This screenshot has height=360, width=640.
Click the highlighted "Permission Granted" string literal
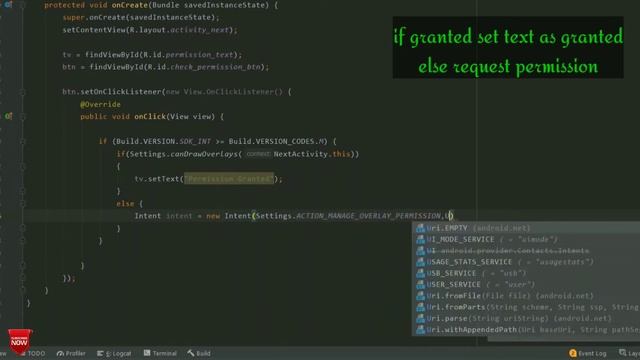229,179
